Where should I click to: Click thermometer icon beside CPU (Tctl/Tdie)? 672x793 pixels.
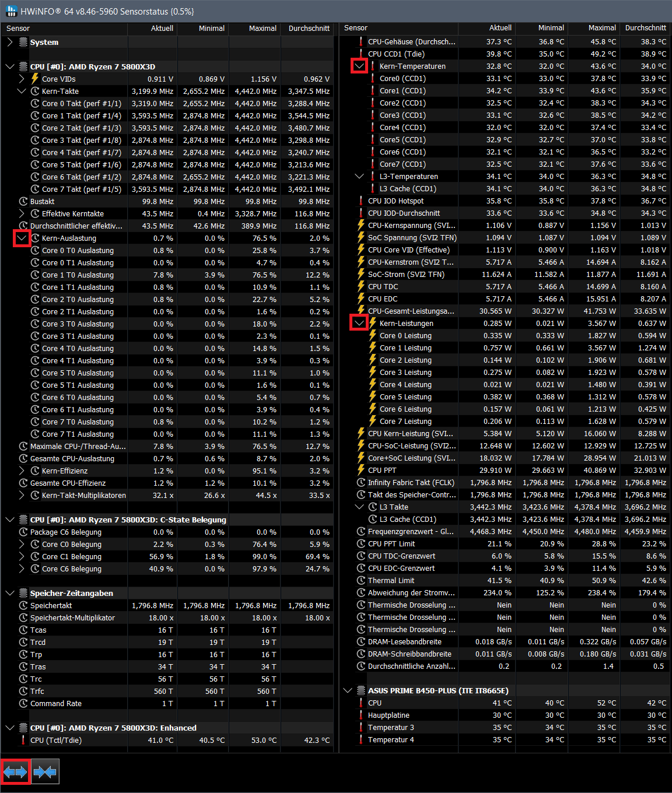(x=23, y=740)
